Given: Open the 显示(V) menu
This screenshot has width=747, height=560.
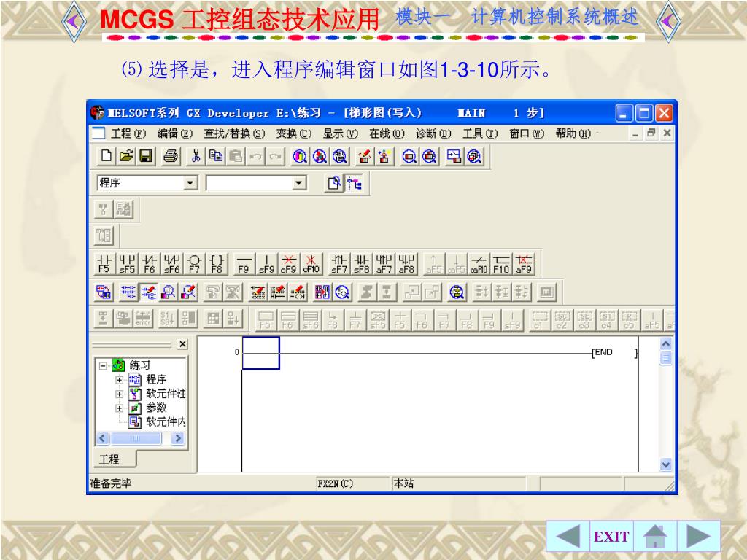Looking at the screenshot, I should [340, 134].
